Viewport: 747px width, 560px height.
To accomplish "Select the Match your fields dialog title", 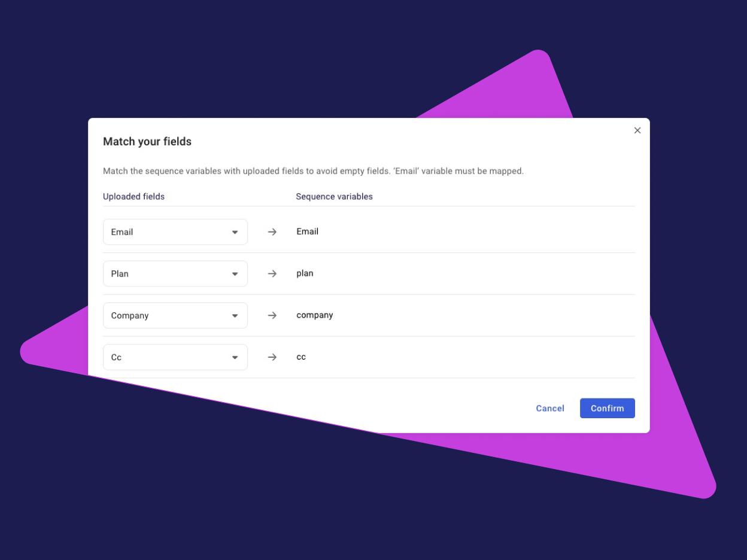I will click(147, 141).
